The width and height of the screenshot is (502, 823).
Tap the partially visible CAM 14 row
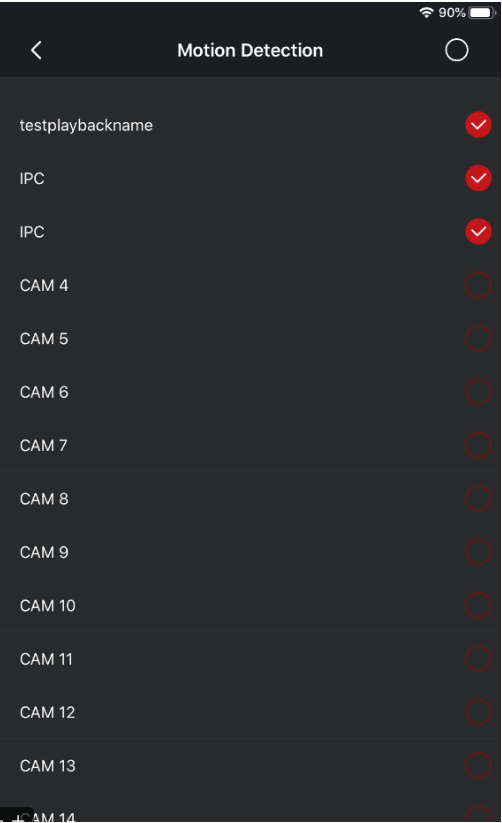tap(250, 814)
